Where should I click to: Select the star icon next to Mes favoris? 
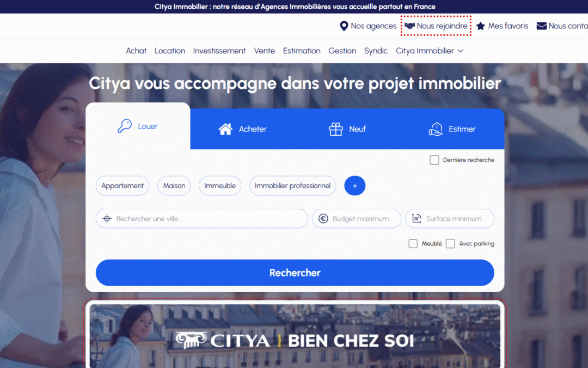(x=480, y=26)
